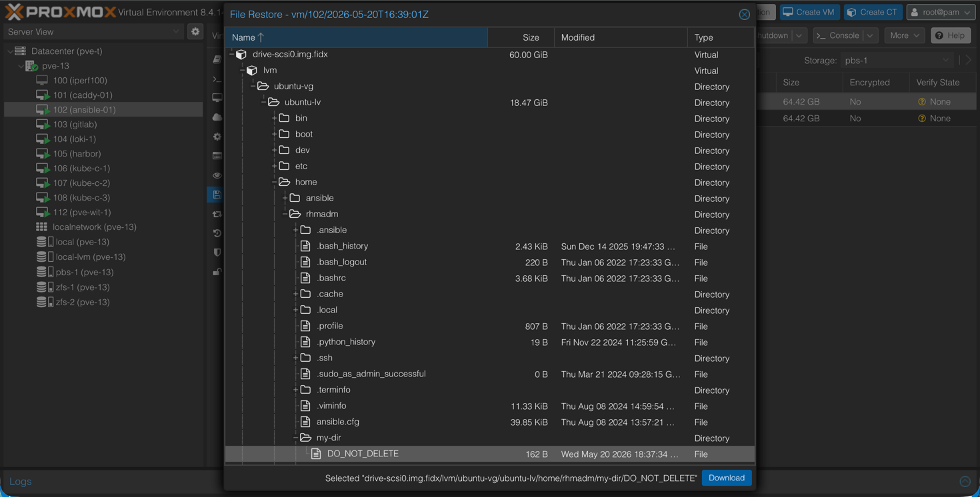980x497 pixels.
Task: Collapse the Datacenter (pve-t) node
Action: [9, 51]
